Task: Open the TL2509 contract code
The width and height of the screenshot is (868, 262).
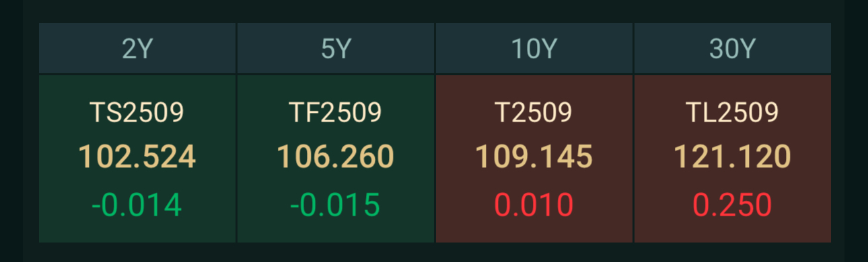Action: 733,112
